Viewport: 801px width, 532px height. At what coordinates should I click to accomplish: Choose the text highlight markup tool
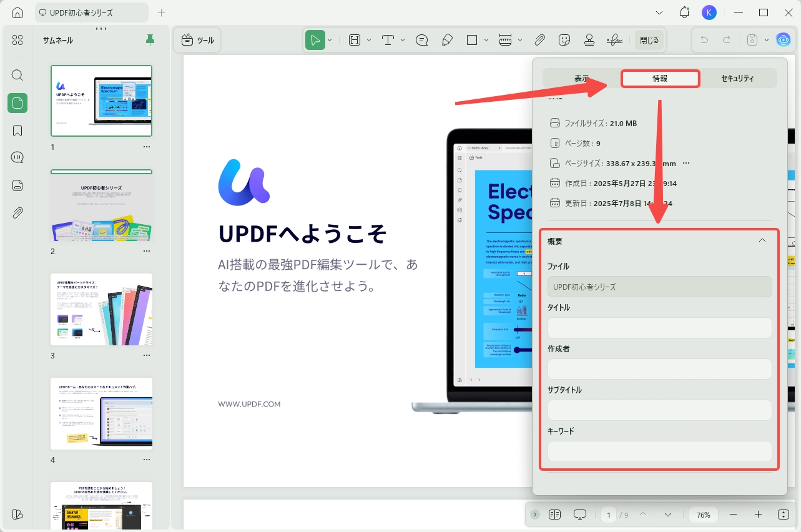[x=355, y=40]
